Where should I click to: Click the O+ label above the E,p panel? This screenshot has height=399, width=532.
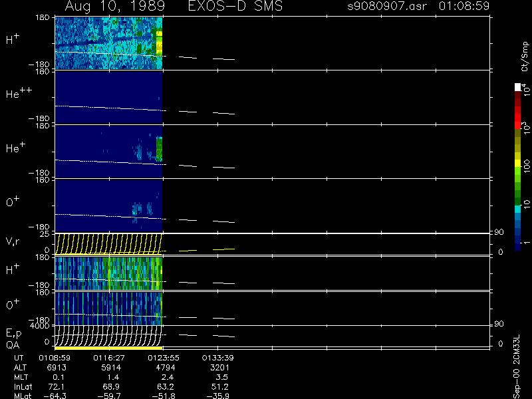tap(13, 305)
